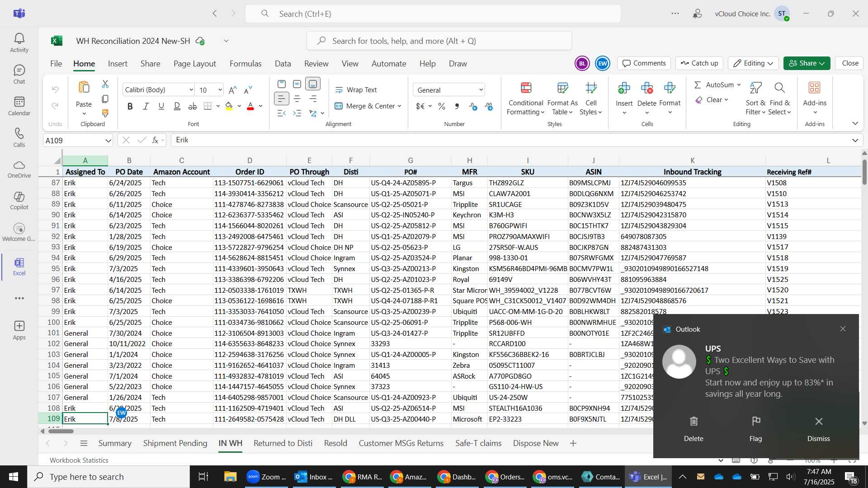Click the Percent Style icon
Screen dimensions: 868x488
pyautogui.click(x=442, y=106)
